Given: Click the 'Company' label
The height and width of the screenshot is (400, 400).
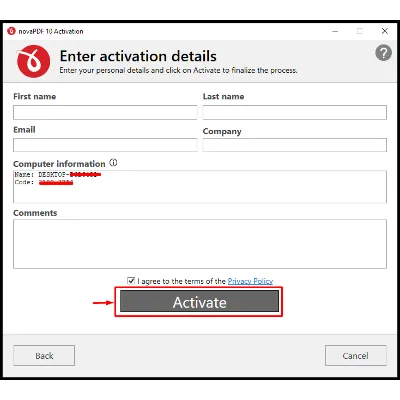Looking at the screenshot, I should click(222, 132).
